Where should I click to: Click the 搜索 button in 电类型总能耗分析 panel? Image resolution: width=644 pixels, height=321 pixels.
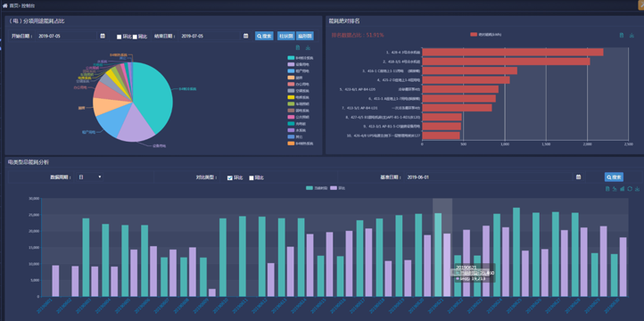614,177
